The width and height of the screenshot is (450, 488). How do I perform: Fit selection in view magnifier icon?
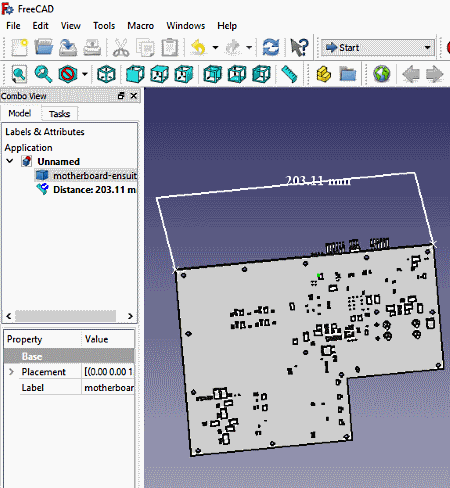click(x=43, y=74)
